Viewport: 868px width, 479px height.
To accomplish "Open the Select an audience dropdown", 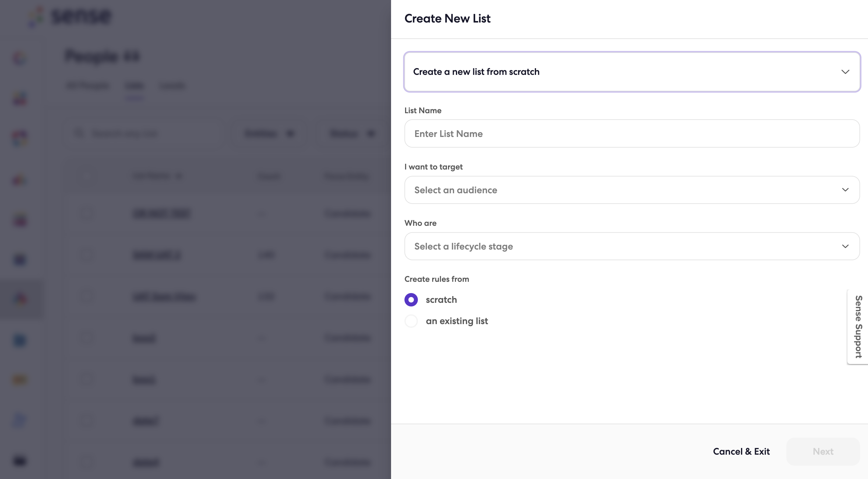I will tap(632, 190).
